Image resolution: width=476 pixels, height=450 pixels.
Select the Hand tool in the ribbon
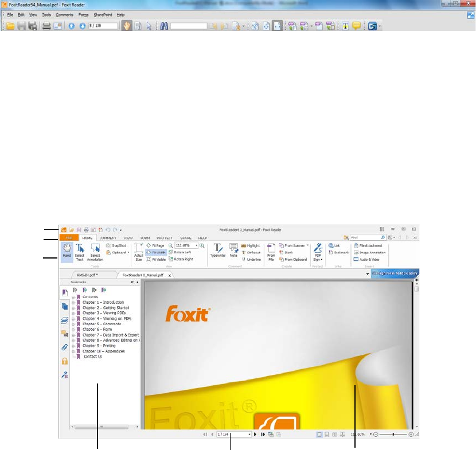tap(67, 252)
